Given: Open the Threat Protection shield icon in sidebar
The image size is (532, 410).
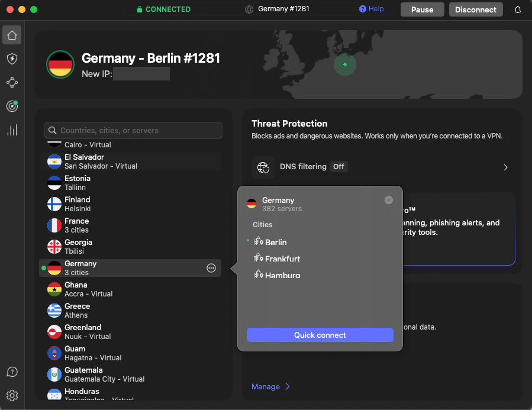Looking at the screenshot, I should (x=12, y=59).
